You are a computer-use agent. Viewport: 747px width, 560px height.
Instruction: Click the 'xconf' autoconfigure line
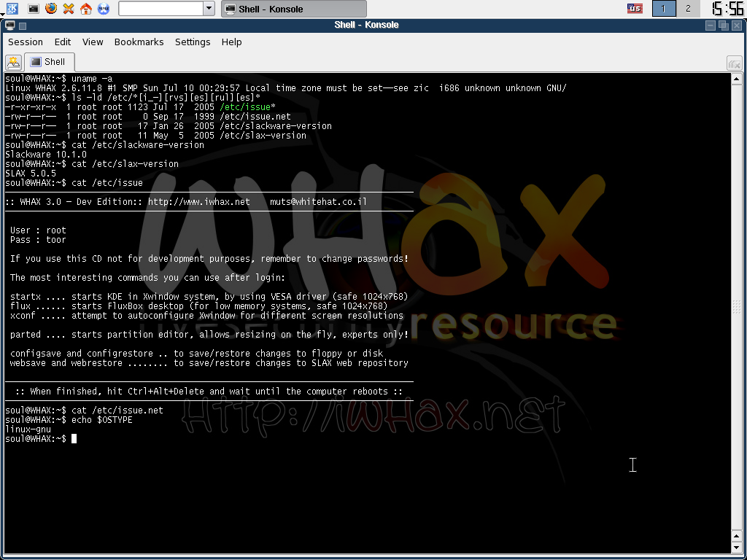206,316
